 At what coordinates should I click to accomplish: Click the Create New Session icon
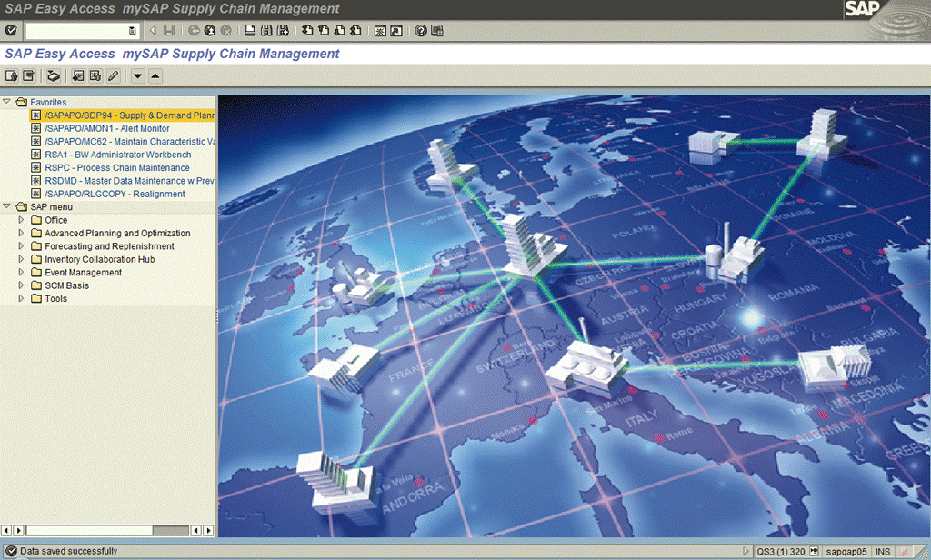coord(380,30)
